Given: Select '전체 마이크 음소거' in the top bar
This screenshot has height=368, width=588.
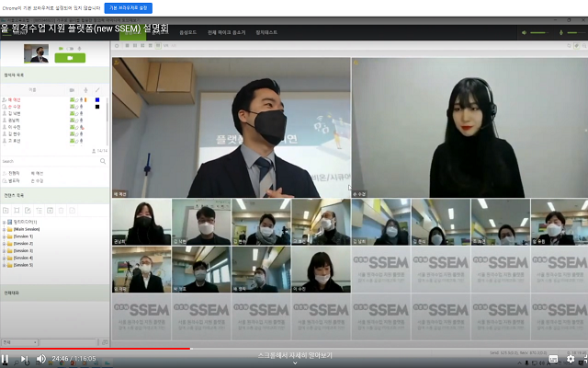Looking at the screenshot, I should [x=226, y=32].
